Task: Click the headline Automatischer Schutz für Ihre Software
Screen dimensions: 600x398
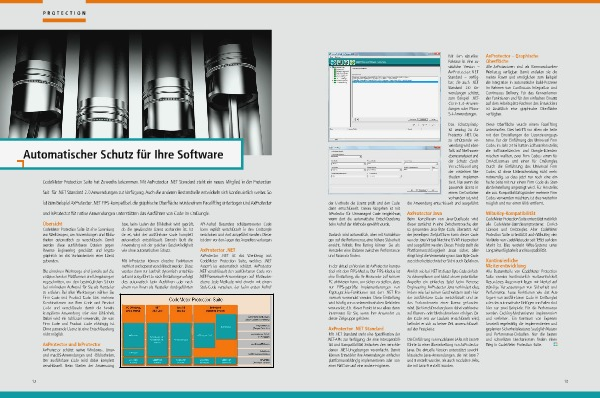Action: click(123, 154)
